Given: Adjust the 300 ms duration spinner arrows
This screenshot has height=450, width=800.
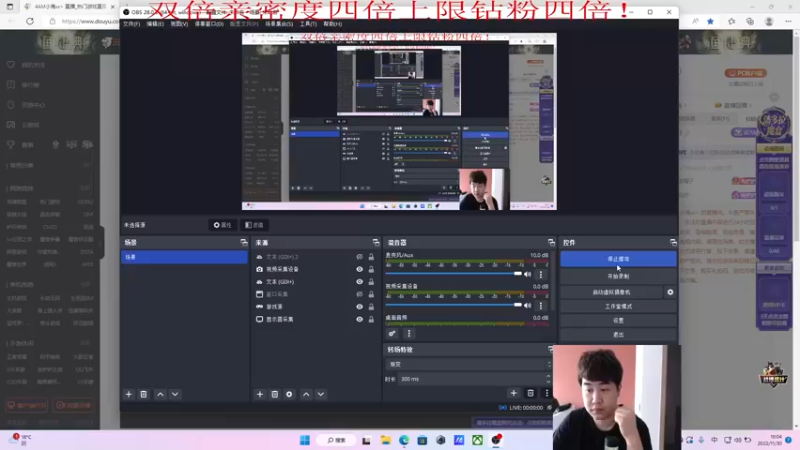Looking at the screenshot, I should pyautogui.click(x=548, y=379).
